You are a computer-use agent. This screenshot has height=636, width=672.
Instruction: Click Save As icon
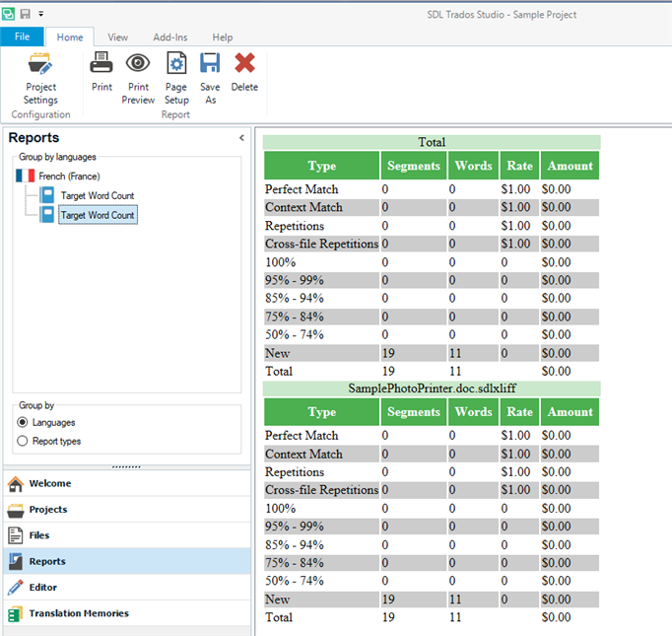pos(210,63)
